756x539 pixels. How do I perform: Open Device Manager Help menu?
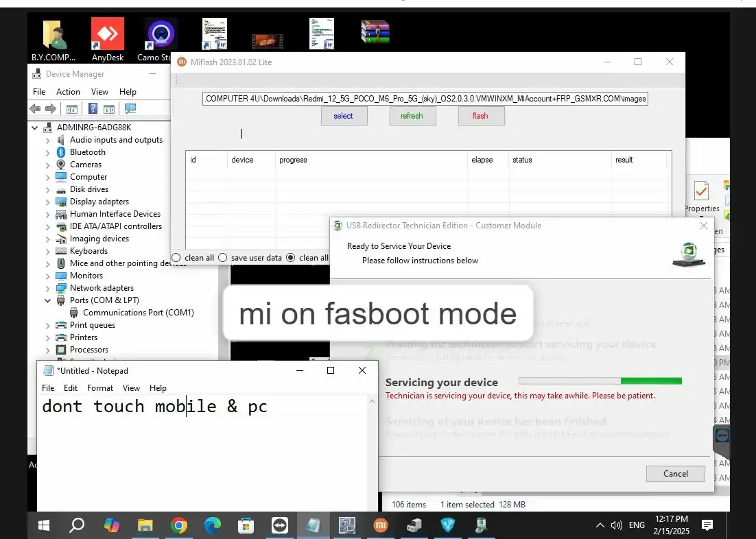(x=128, y=92)
